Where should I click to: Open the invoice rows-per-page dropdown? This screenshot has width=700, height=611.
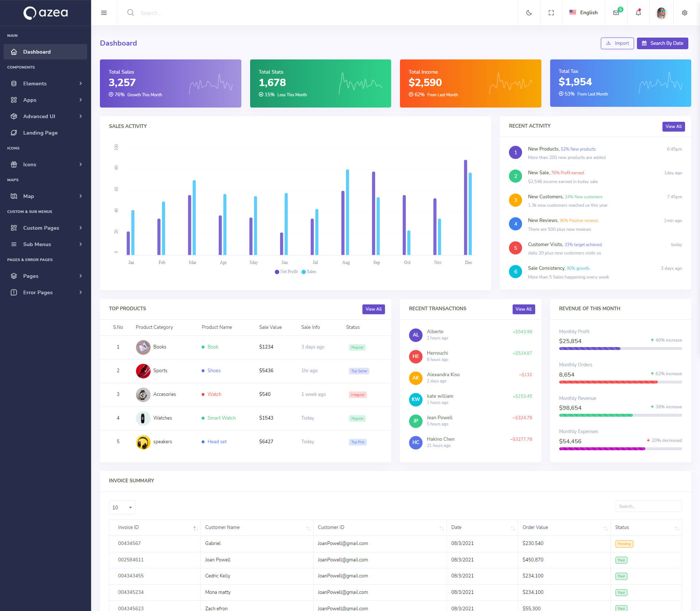122,507
